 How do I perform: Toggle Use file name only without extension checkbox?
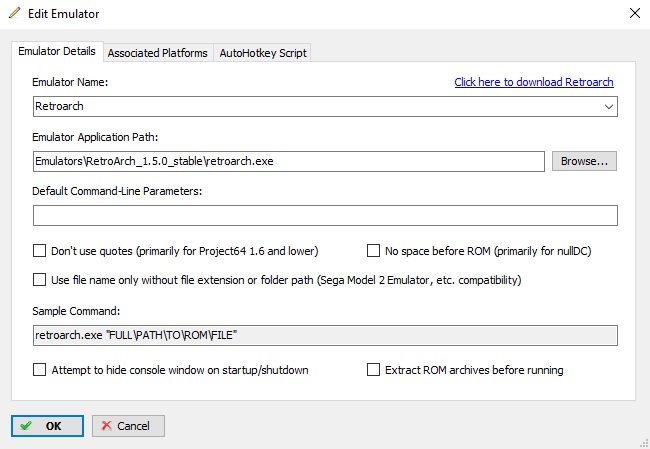pyautogui.click(x=39, y=280)
